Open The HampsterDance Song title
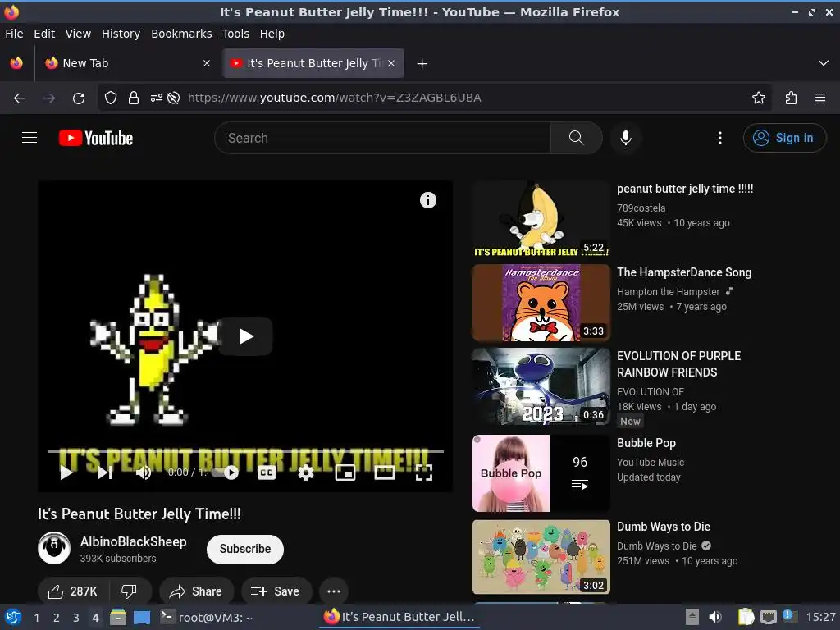 pos(684,272)
